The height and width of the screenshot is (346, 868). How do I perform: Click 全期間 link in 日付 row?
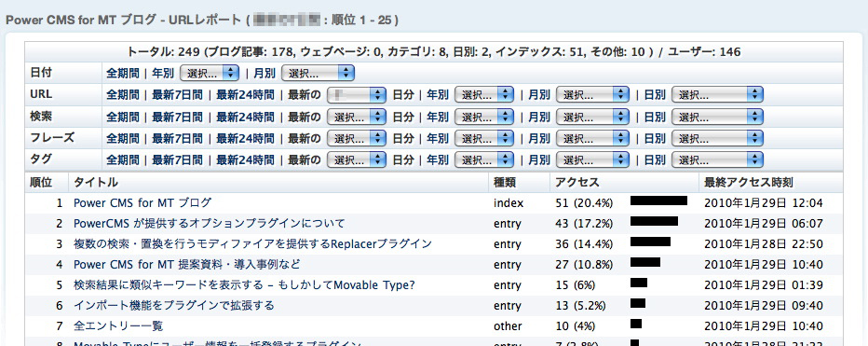pos(122,73)
